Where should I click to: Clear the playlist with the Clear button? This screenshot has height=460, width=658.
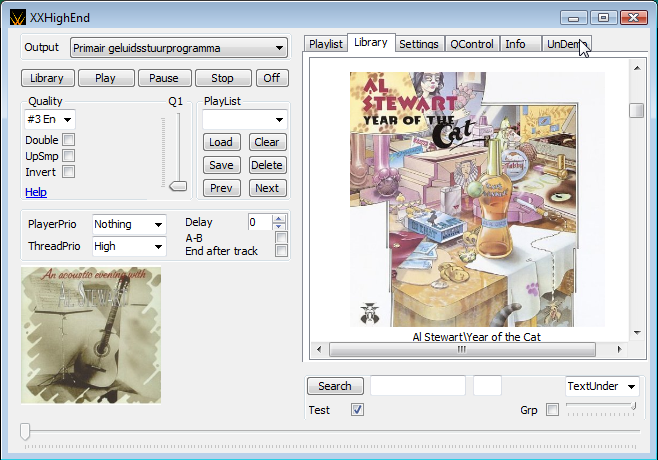pyautogui.click(x=267, y=142)
